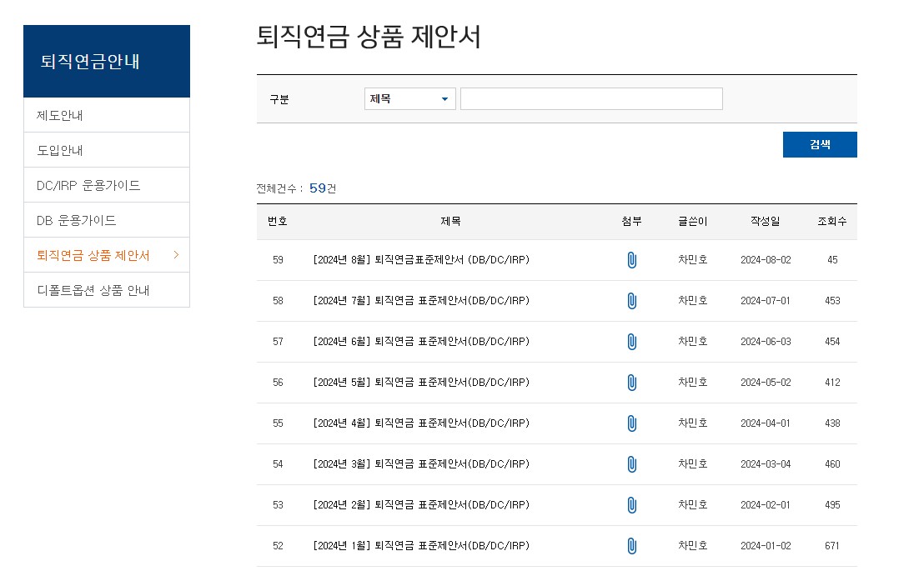Click the 번호 column header

pos(278,222)
